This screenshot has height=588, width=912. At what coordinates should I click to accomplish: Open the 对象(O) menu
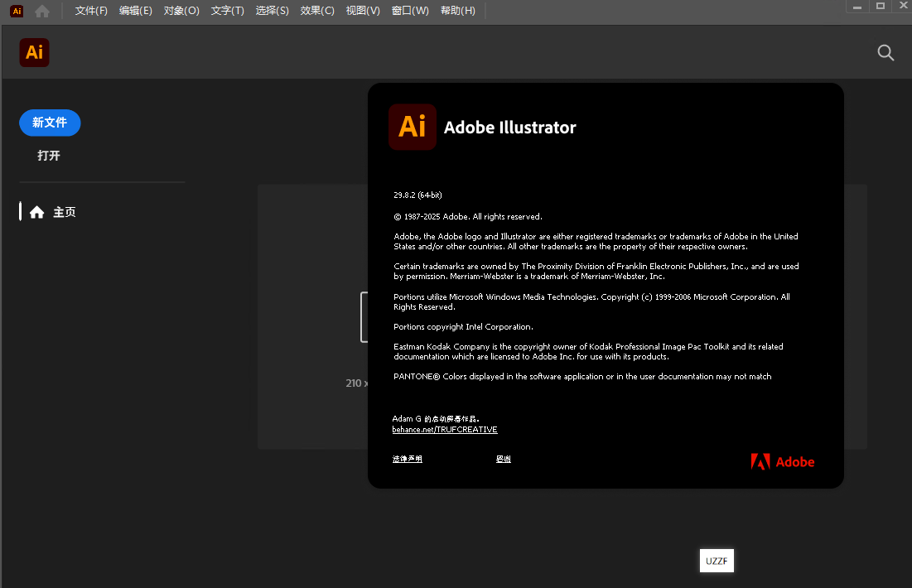point(181,11)
